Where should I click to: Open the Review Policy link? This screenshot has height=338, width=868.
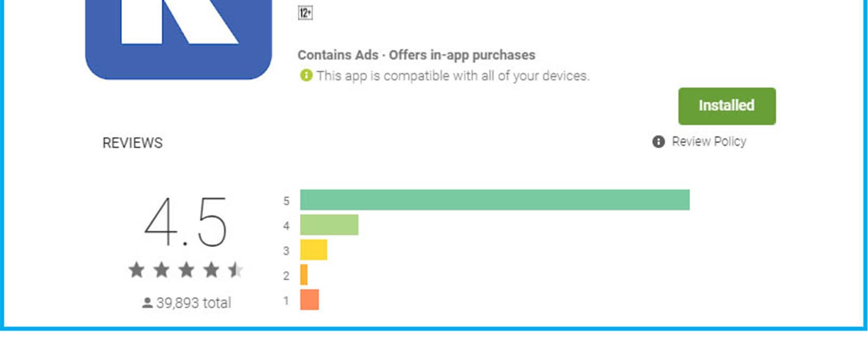point(709,142)
